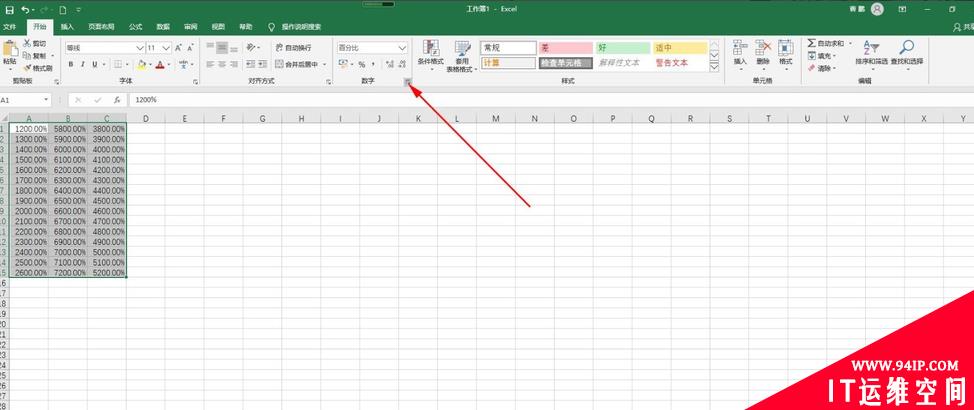Open the cell Format (格式) command
This screenshot has height=410, width=974.
point(786,55)
